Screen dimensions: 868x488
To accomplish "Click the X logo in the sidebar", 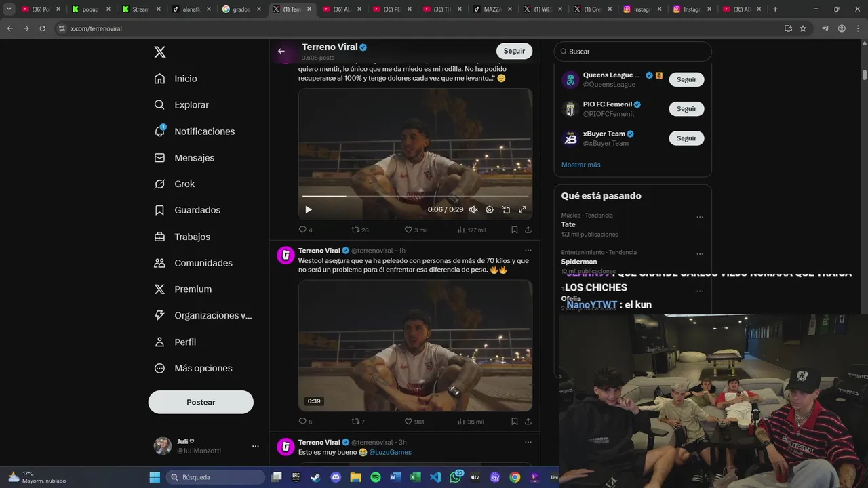I will click(159, 52).
